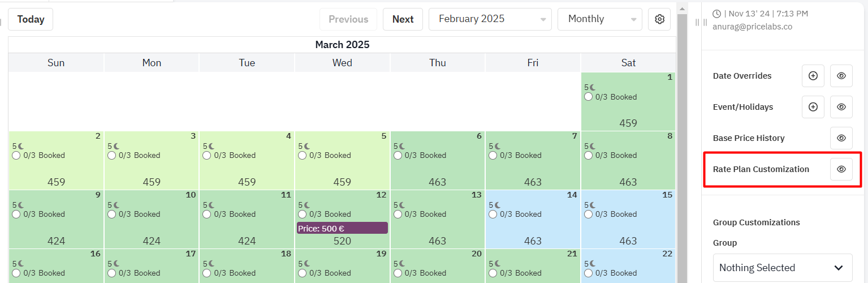Viewport: 868px width, 283px height.
Task: Click the Previous month button
Action: click(x=348, y=19)
